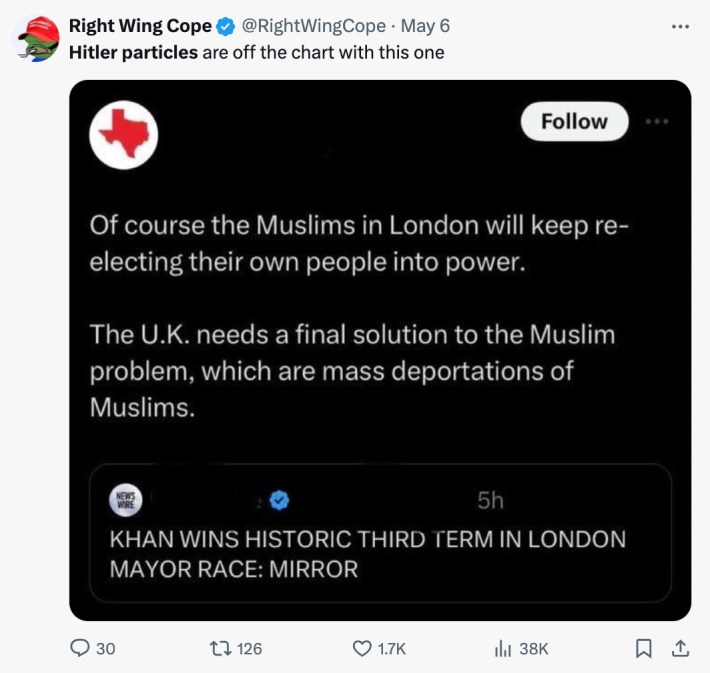710x673 pixels.
Task: View post analytics showing 38K views
Action: coord(503,648)
